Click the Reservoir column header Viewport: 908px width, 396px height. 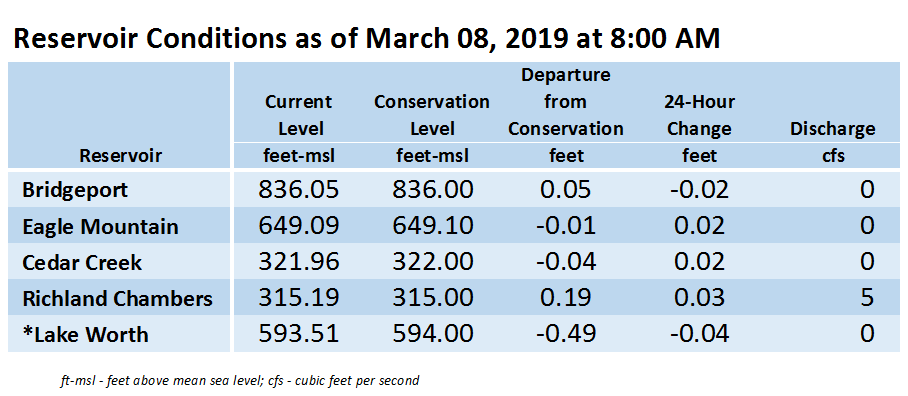pos(120,155)
